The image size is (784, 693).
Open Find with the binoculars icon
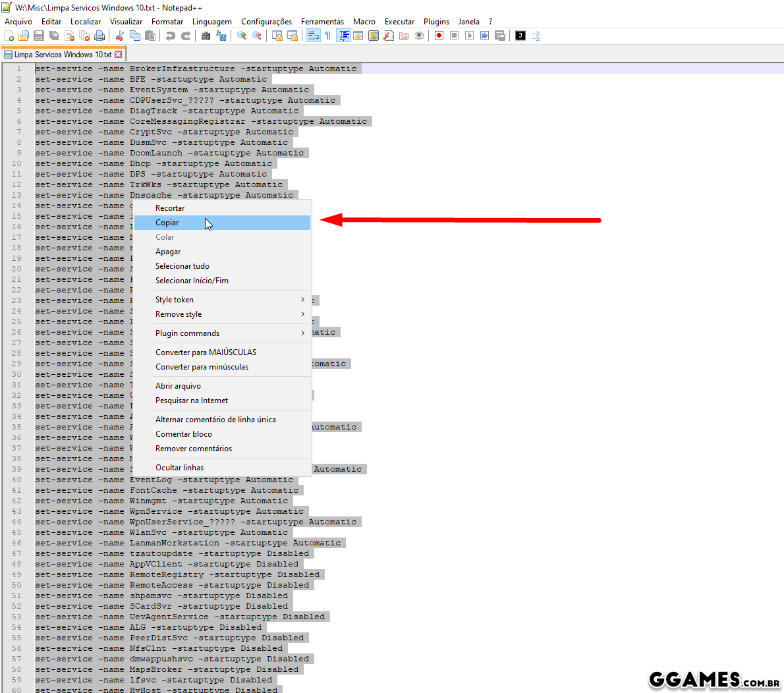[x=206, y=36]
